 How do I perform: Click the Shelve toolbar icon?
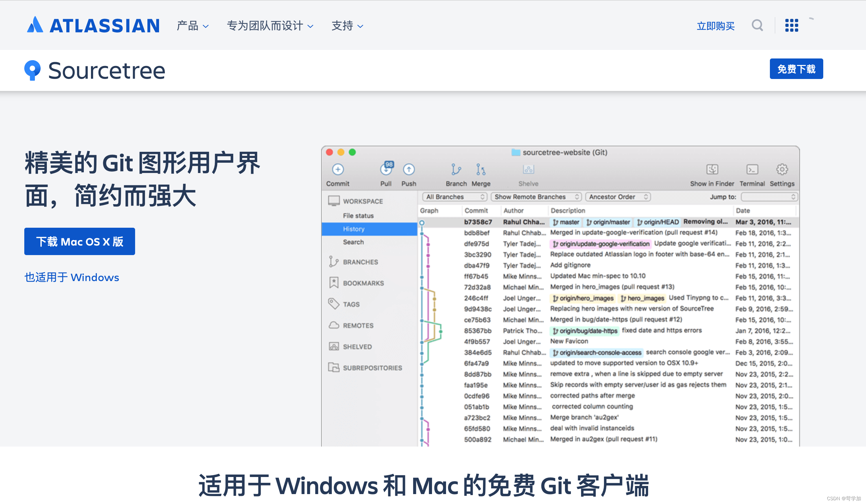[x=528, y=169]
